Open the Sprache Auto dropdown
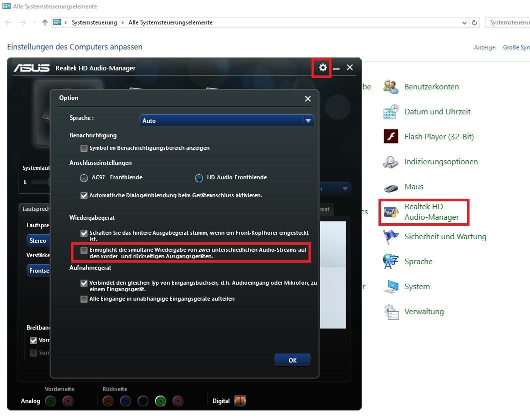The width and height of the screenshot is (530, 420). coord(226,120)
